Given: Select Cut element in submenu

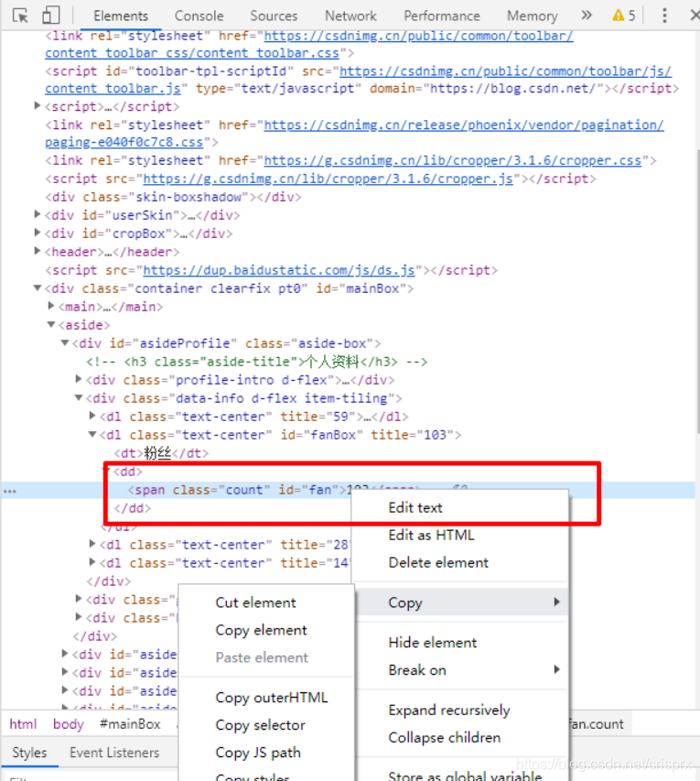Looking at the screenshot, I should 266,602.
